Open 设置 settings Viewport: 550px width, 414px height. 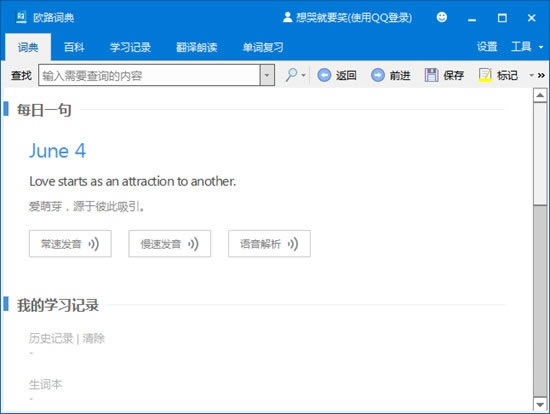(487, 46)
